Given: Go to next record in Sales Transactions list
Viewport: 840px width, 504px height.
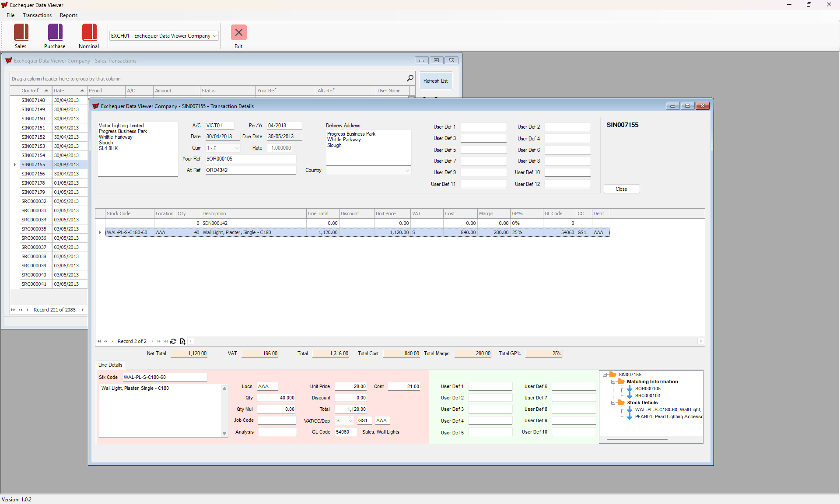Looking at the screenshot, I should coord(83,310).
